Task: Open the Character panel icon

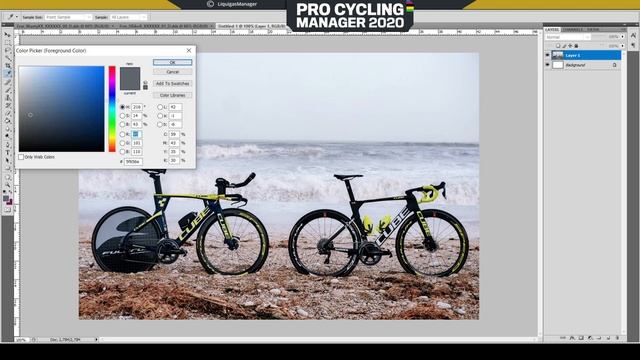Action: (x=633, y=36)
